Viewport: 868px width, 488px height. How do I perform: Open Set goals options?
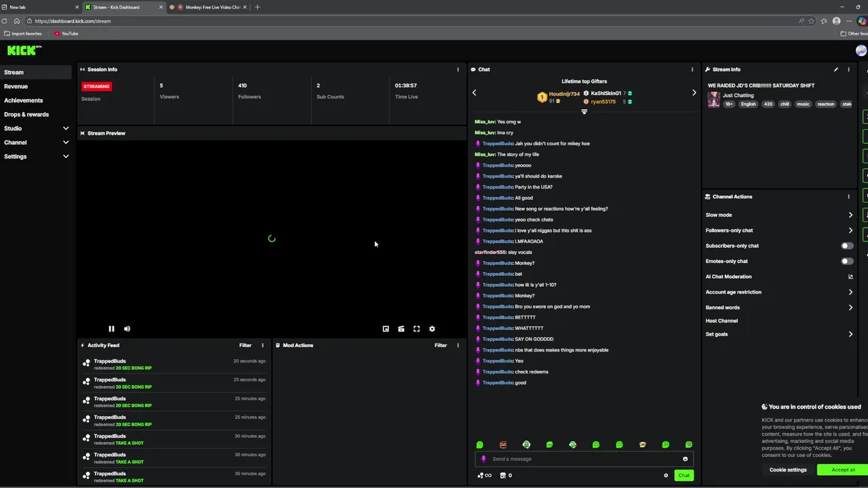(779, 334)
